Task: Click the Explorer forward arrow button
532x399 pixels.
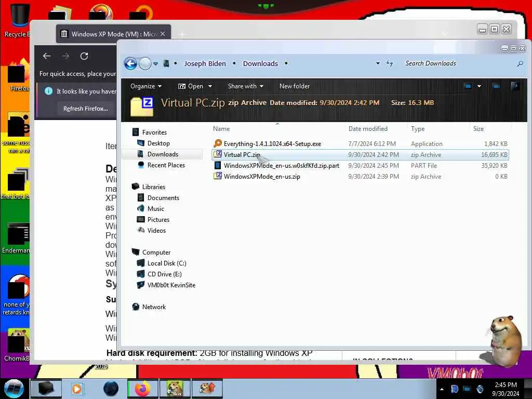Action: tap(145, 63)
